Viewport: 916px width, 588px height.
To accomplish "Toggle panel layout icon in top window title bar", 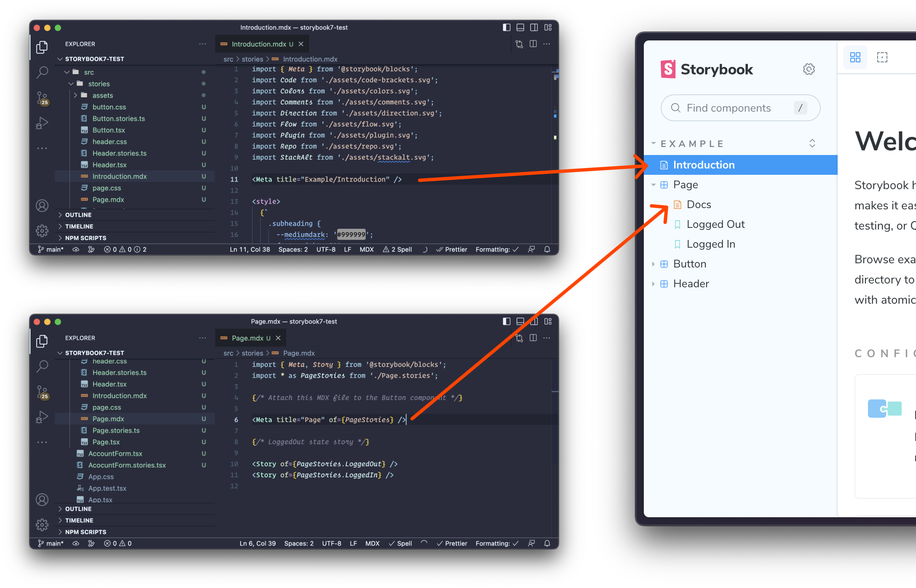I will click(520, 27).
